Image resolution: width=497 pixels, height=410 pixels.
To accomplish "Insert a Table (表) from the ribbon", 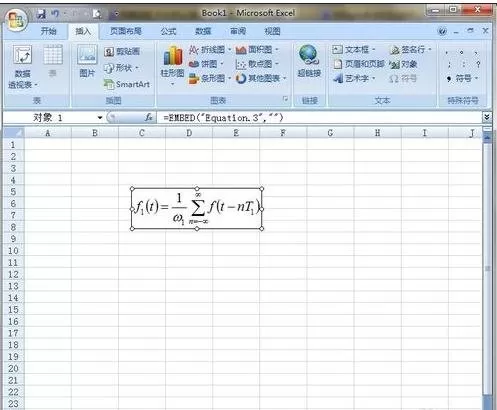I will point(53,61).
